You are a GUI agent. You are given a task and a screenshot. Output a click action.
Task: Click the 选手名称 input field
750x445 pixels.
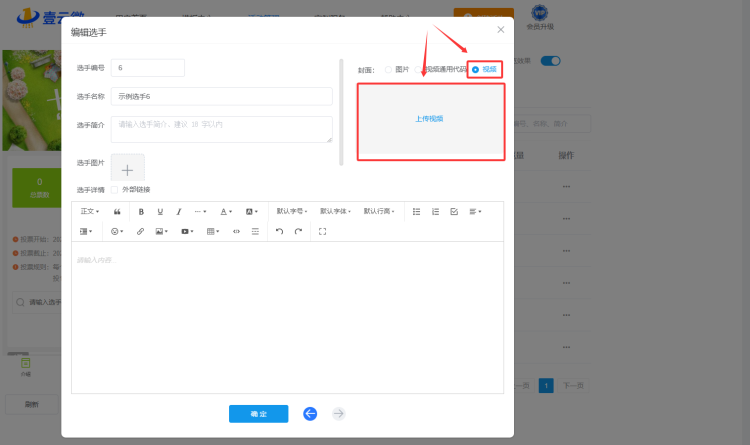(222, 96)
